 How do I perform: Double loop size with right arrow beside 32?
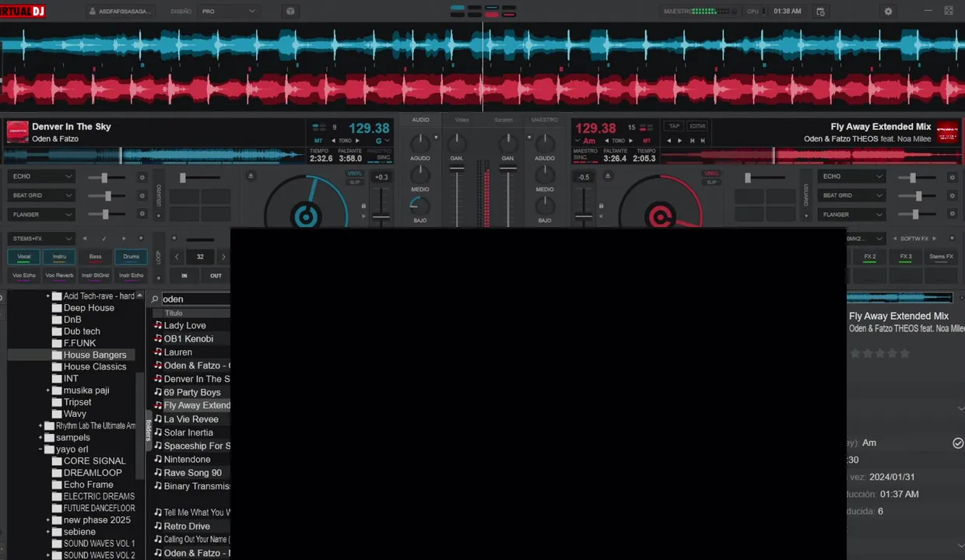pos(224,257)
